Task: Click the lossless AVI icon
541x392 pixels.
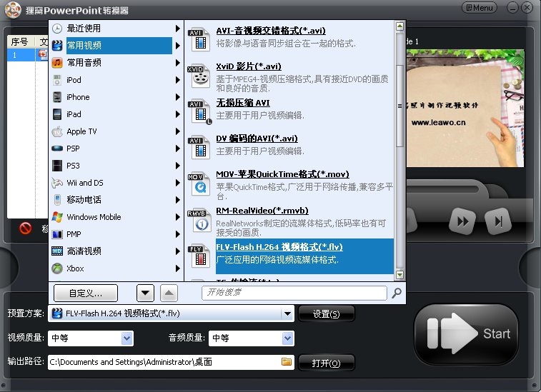Action: tap(199, 111)
